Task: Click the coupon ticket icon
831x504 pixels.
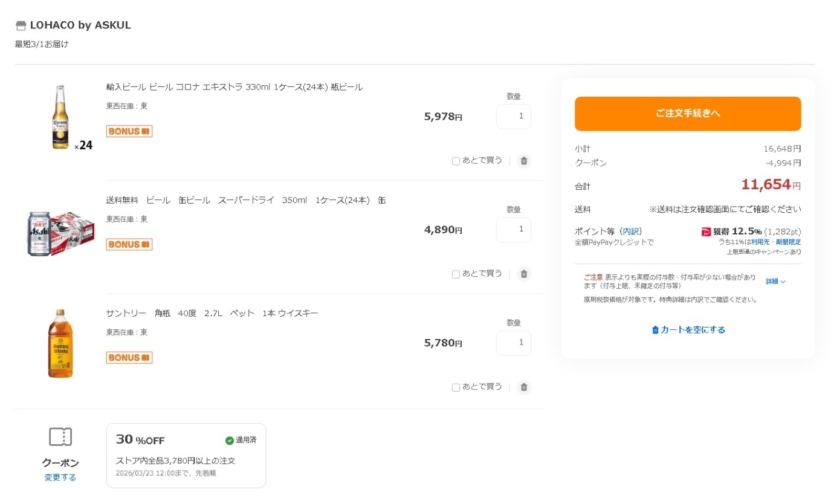Action: pyautogui.click(x=60, y=437)
